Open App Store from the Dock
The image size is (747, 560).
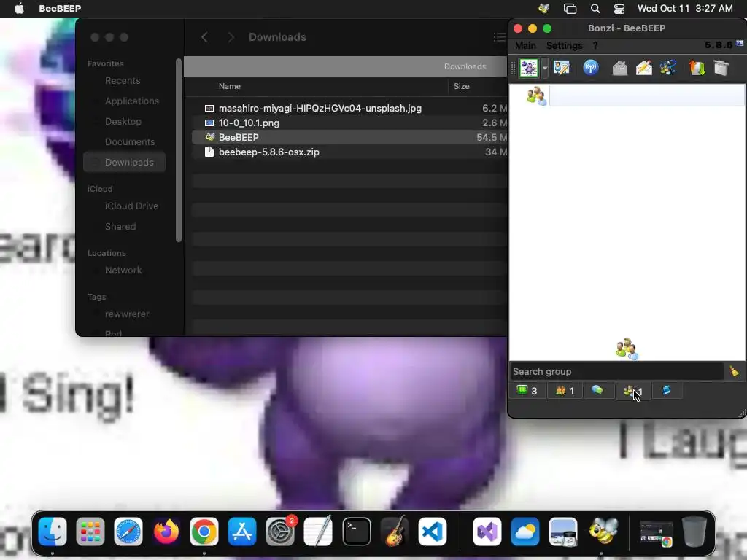tap(242, 532)
